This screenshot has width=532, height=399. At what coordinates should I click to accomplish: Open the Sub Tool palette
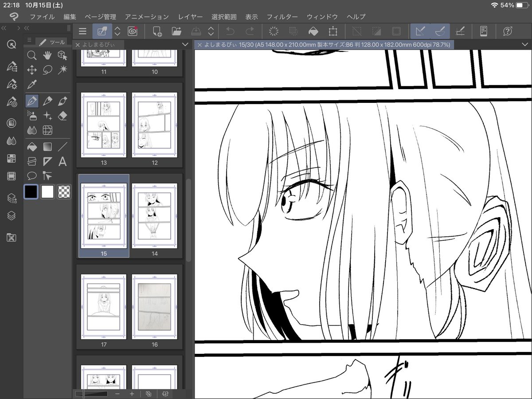pos(12,67)
